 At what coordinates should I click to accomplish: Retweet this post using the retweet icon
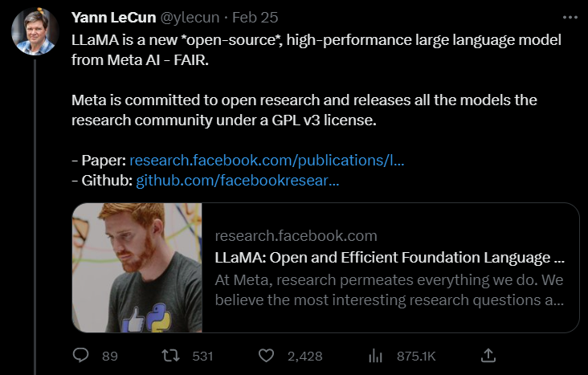[169, 355]
